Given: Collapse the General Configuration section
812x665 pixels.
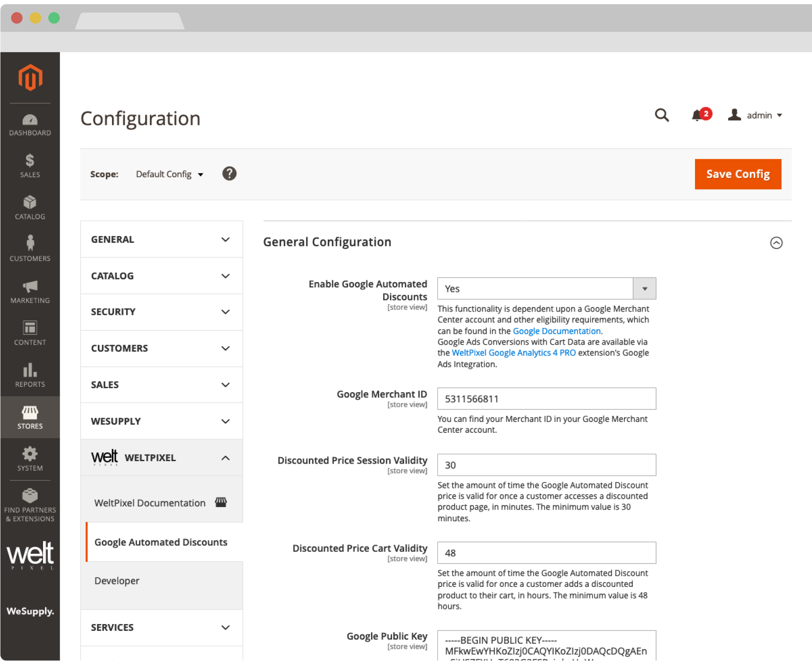Looking at the screenshot, I should tap(776, 243).
